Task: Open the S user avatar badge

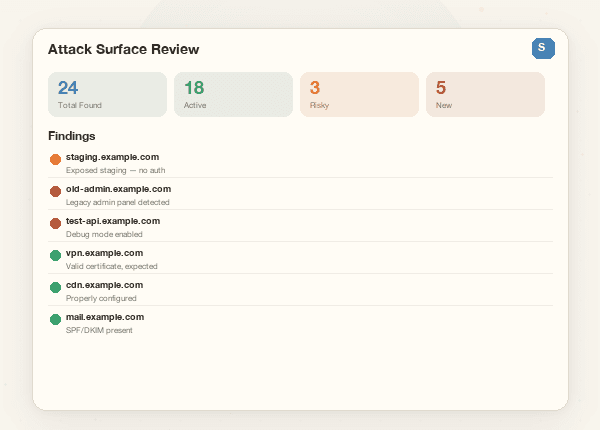Action: click(x=542, y=48)
